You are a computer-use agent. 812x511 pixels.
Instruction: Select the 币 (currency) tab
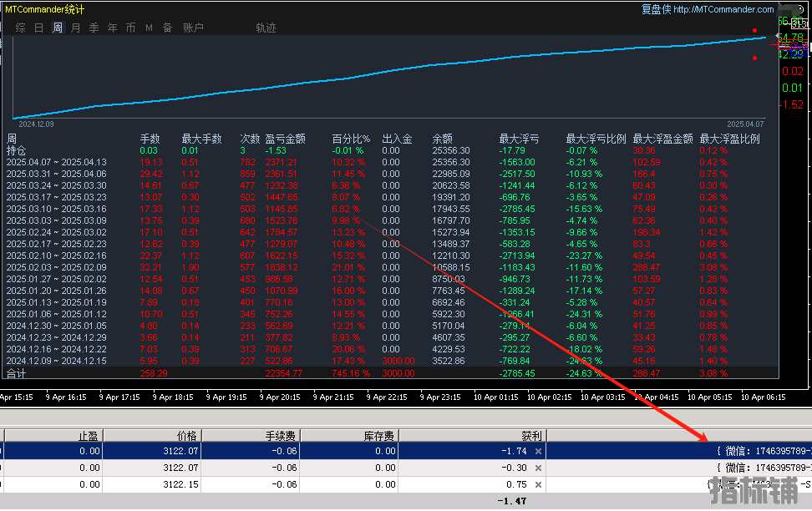coord(130,28)
